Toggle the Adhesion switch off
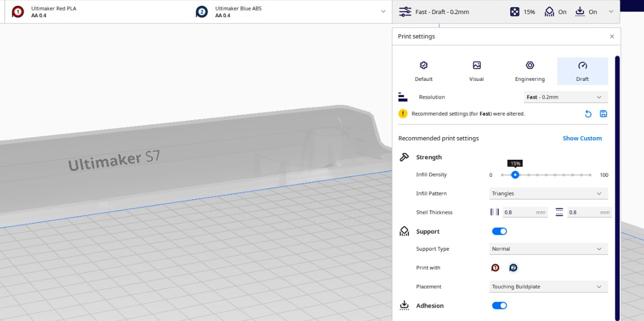Viewport: 644px width, 321px height. (x=499, y=305)
